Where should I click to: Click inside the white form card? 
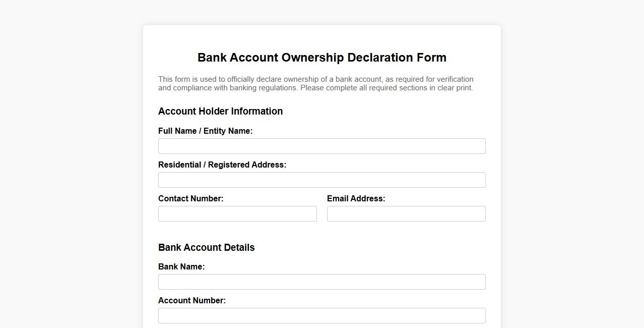321,232
